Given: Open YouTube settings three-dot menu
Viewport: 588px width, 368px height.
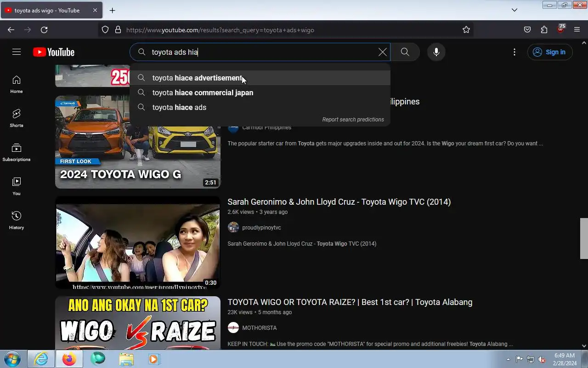Looking at the screenshot, I should (x=514, y=52).
